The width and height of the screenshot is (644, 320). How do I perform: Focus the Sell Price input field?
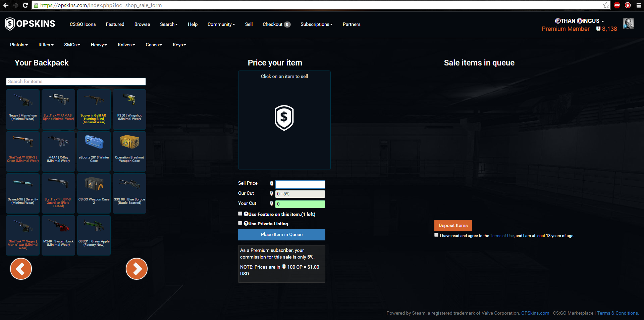coord(300,184)
